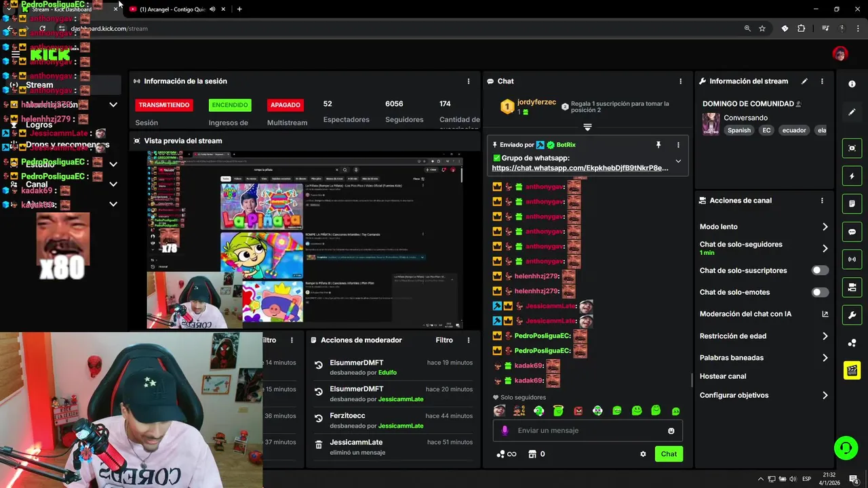This screenshot has height=488, width=868.
Task: Expand the Ajustes section in left sidebar
Action: coord(113,204)
